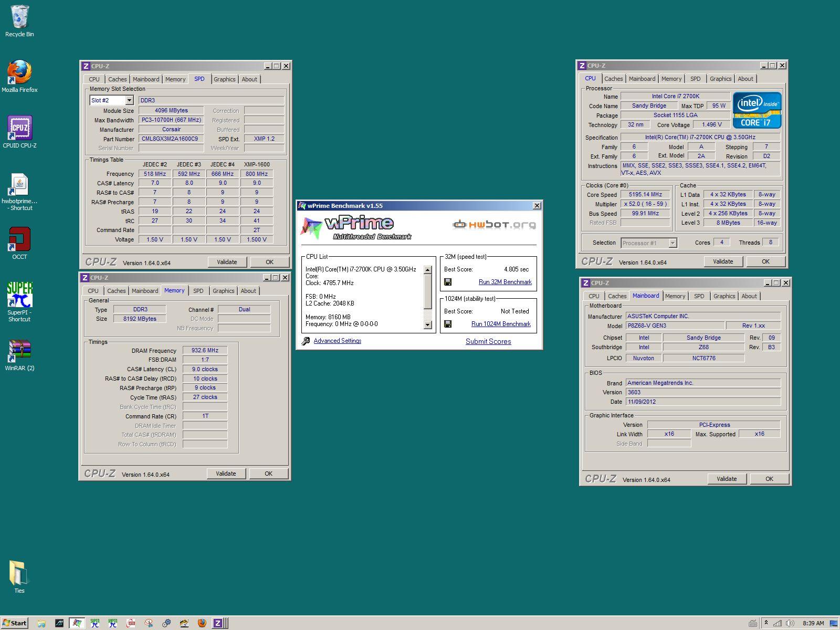Open the Ties folder on the desktop
840x630 pixels.
point(19,577)
